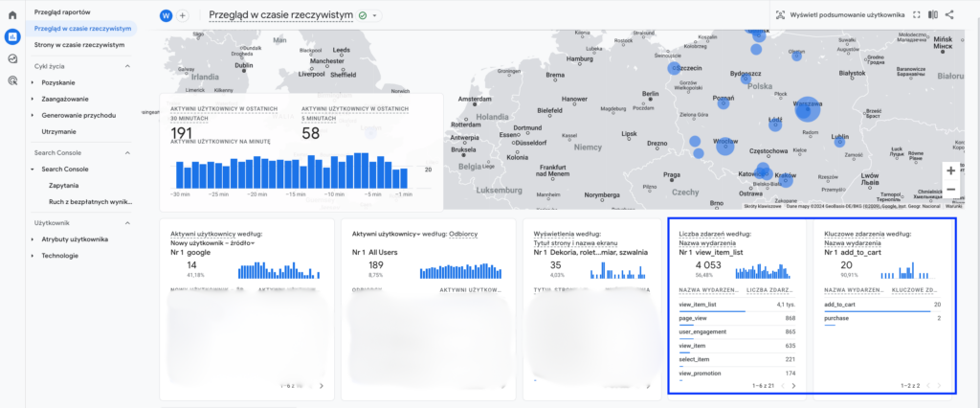This screenshot has width=980, height=408.
Task: Collapse the Search Console section header
Action: (127, 152)
